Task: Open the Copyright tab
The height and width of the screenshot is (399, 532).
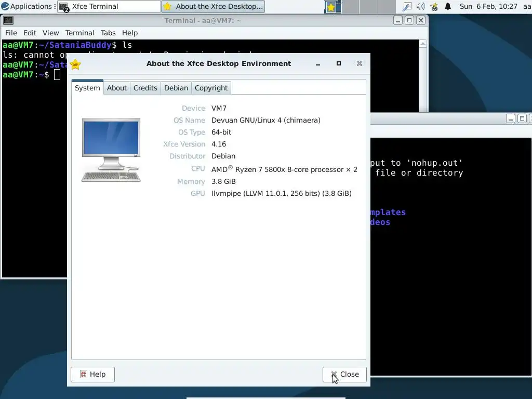Action: coord(211,88)
